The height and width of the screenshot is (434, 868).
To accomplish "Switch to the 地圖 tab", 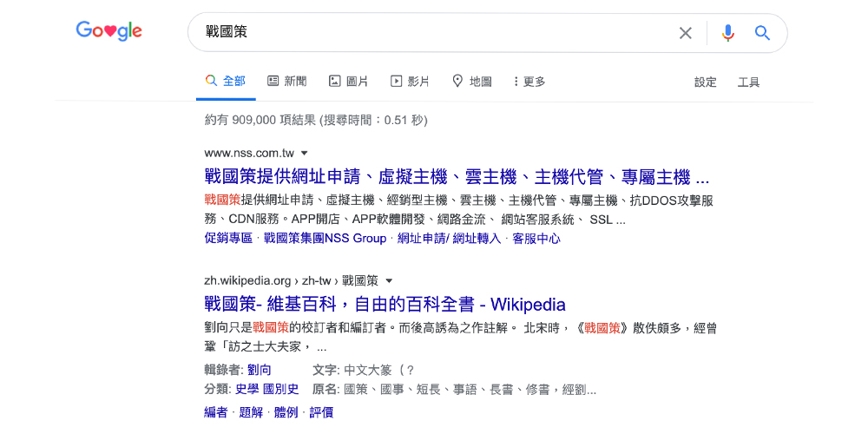I will coord(471,82).
